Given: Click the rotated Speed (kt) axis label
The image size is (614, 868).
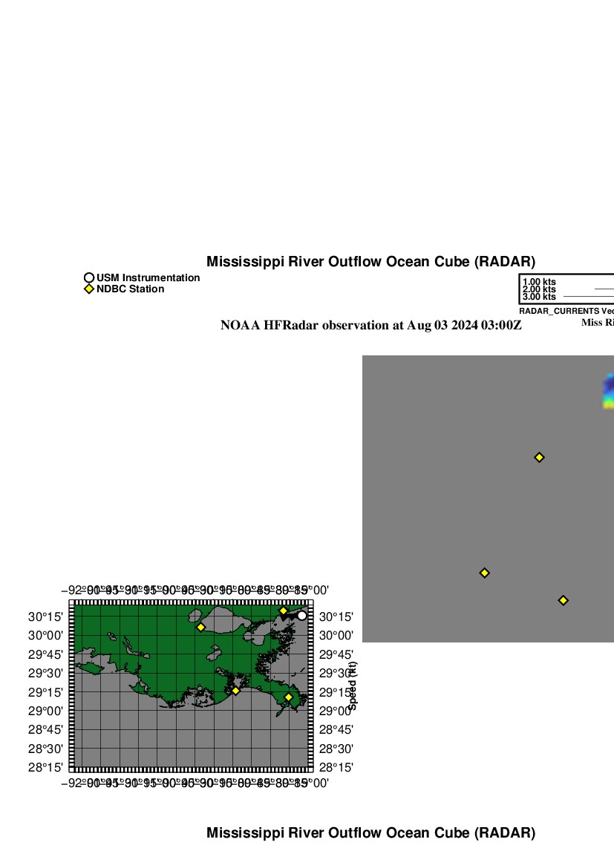Looking at the screenshot, I should click(x=353, y=686).
